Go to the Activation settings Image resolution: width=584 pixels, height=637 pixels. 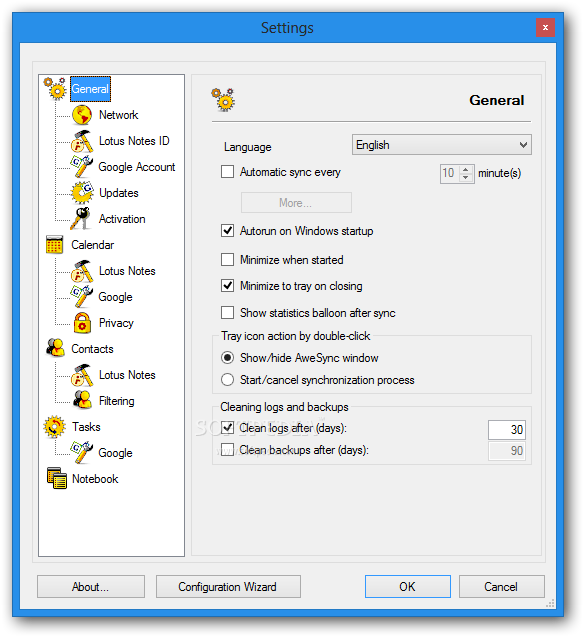122,219
